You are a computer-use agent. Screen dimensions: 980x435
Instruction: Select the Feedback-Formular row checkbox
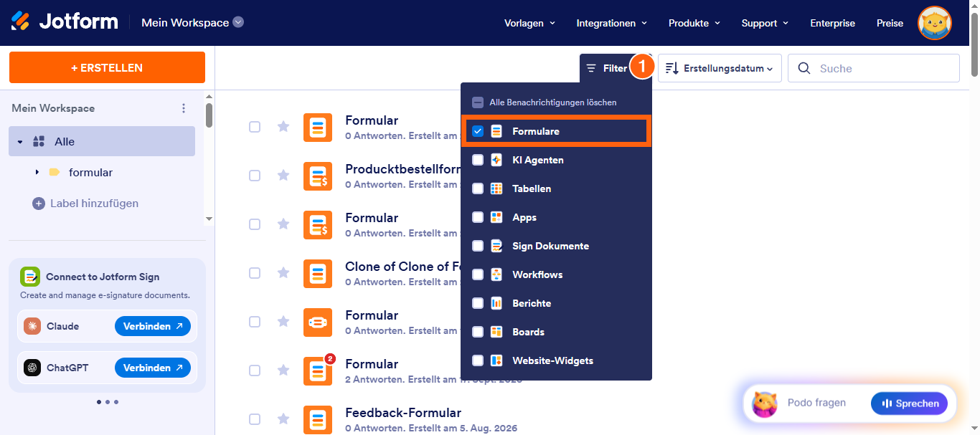tap(255, 419)
